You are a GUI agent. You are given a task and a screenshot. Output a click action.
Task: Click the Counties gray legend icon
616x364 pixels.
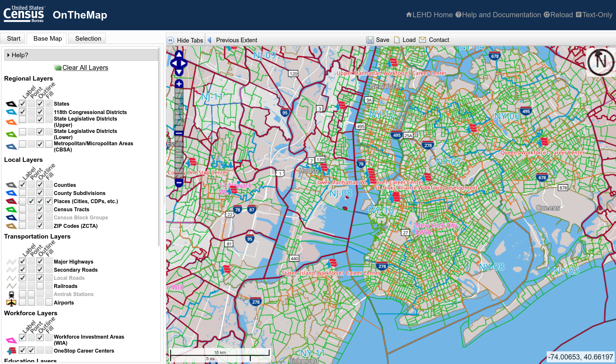click(11, 185)
